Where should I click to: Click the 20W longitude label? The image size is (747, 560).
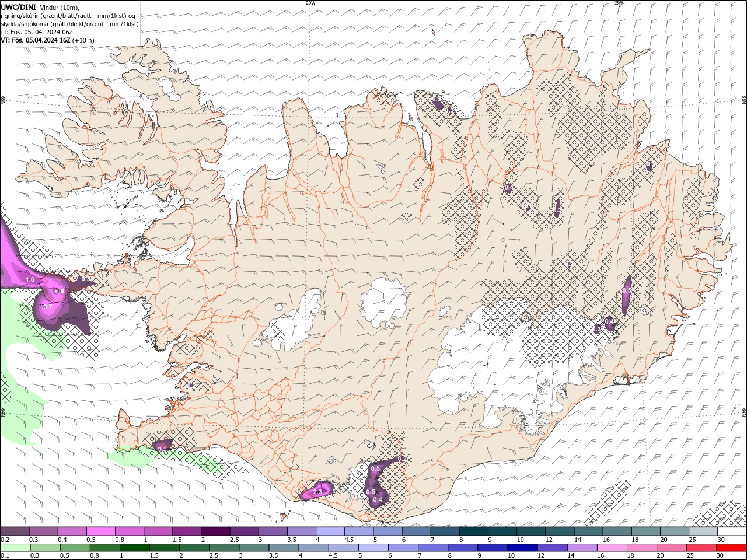(310, 3)
